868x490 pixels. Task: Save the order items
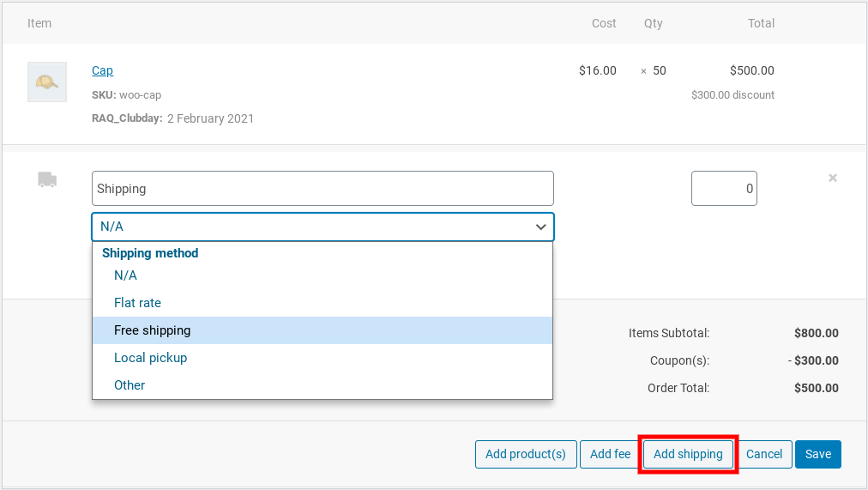point(818,454)
